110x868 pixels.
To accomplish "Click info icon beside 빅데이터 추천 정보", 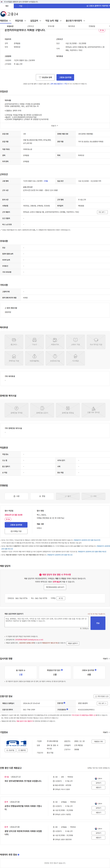I will point(18,855).
